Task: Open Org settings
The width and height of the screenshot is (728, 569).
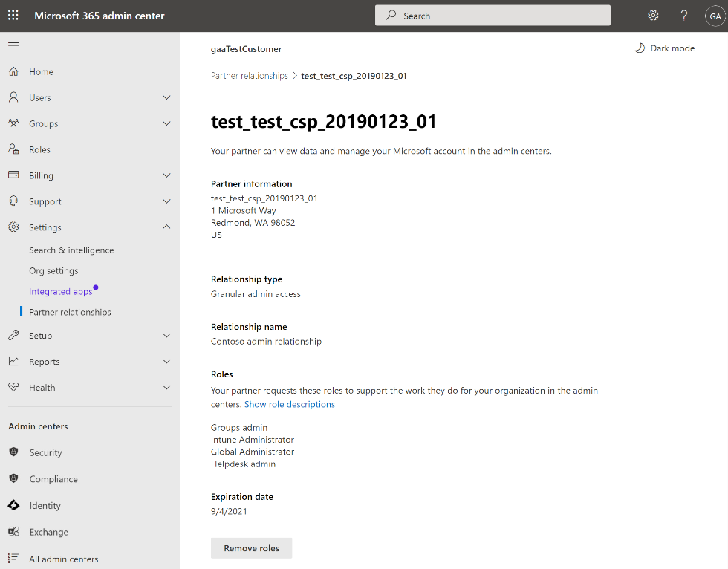Action: (x=53, y=270)
